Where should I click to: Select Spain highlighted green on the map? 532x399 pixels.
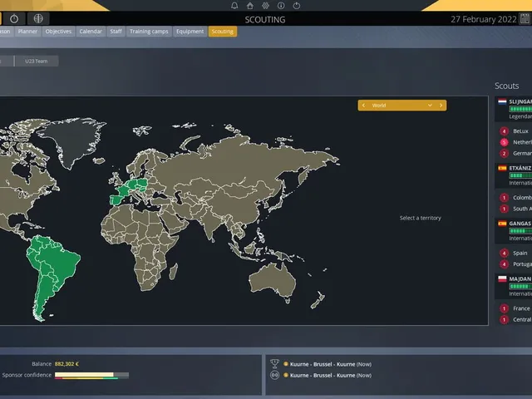pos(116,200)
